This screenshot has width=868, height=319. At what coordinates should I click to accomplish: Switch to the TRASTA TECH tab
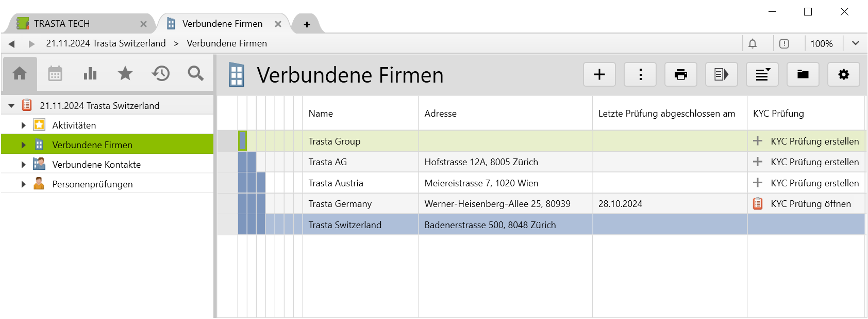pos(62,24)
